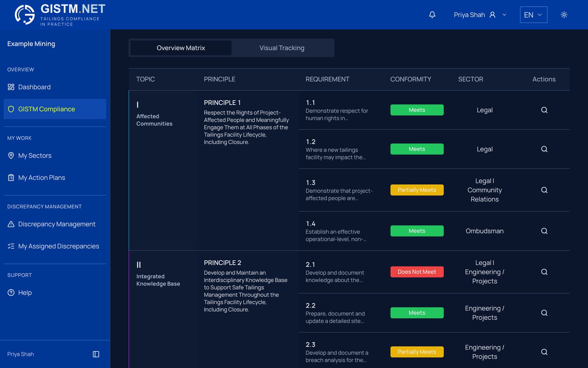Viewport: 588px width, 368px height.
Task: Click the GISTM.NET logo
Action: pos(60,15)
